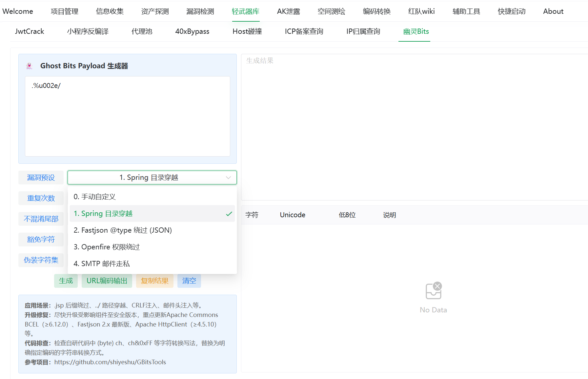The image size is (588, 379).
Task: Choose 2. Fastjson @type 绕过 (JSON)
Action: (x=152, y=230)
